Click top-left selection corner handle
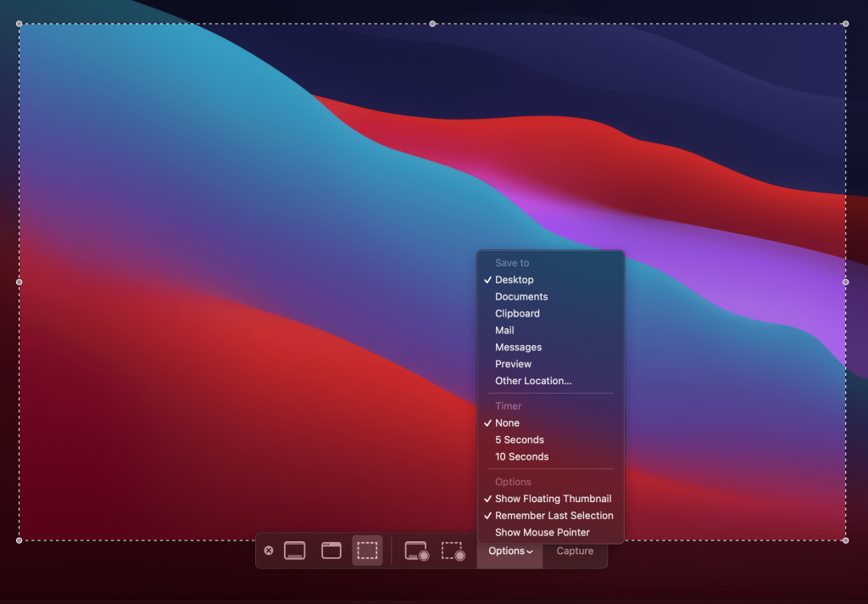The height and width of the screenshot is (604, 868). point(19,24)
